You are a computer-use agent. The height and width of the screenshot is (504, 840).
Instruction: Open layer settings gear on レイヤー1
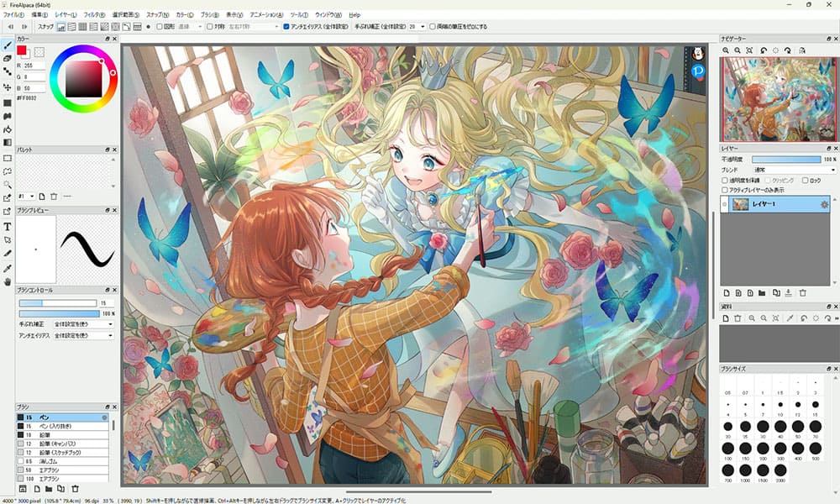[x=824, y=204]
